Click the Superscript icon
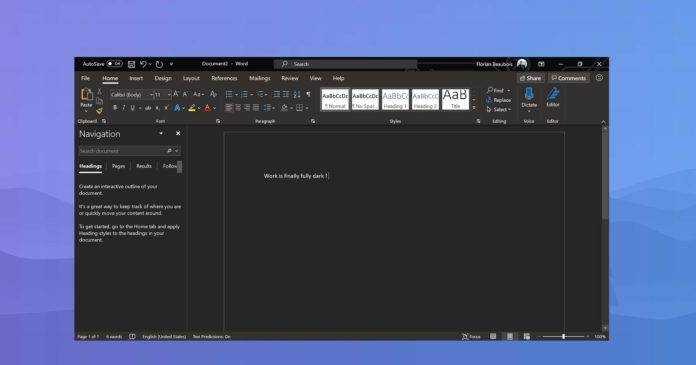Screen dimensions: 696x365 pyautogui.click(x=166, y=108)
